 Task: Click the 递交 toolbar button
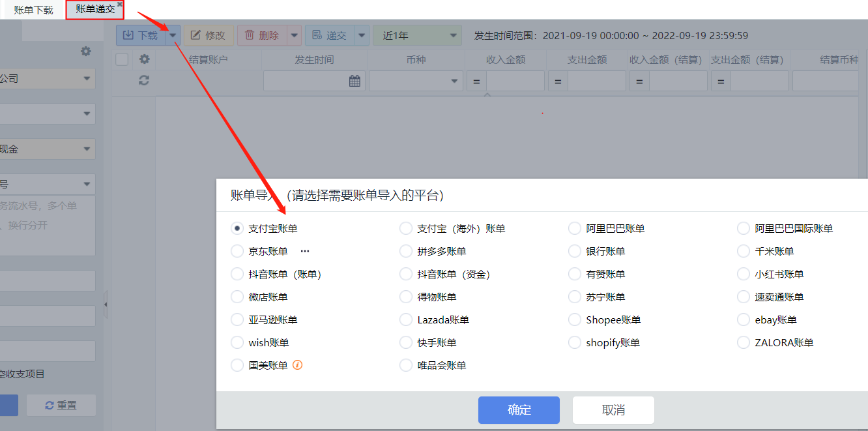tap(330, 36)
